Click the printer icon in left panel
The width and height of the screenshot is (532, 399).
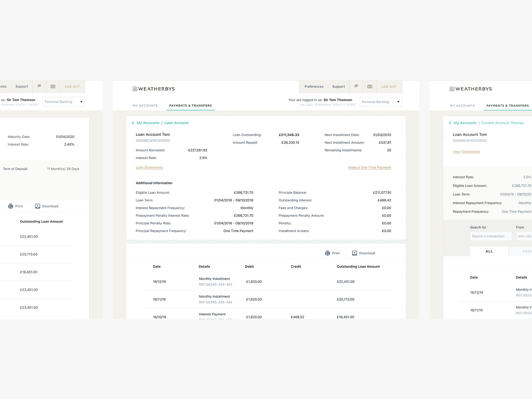[11, 206]
